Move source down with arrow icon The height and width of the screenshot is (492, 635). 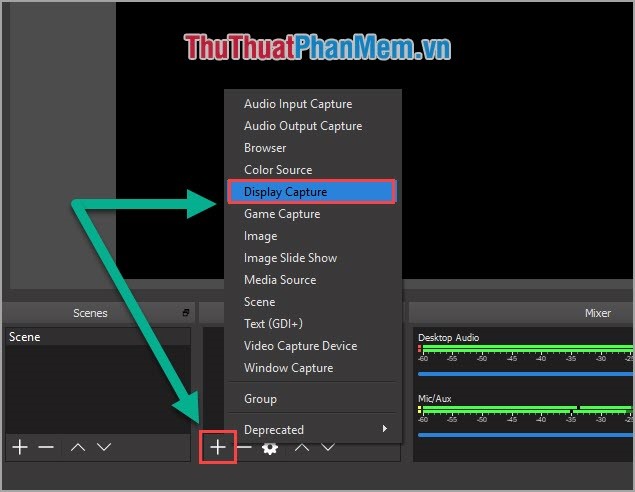click(x=328, y=447)
